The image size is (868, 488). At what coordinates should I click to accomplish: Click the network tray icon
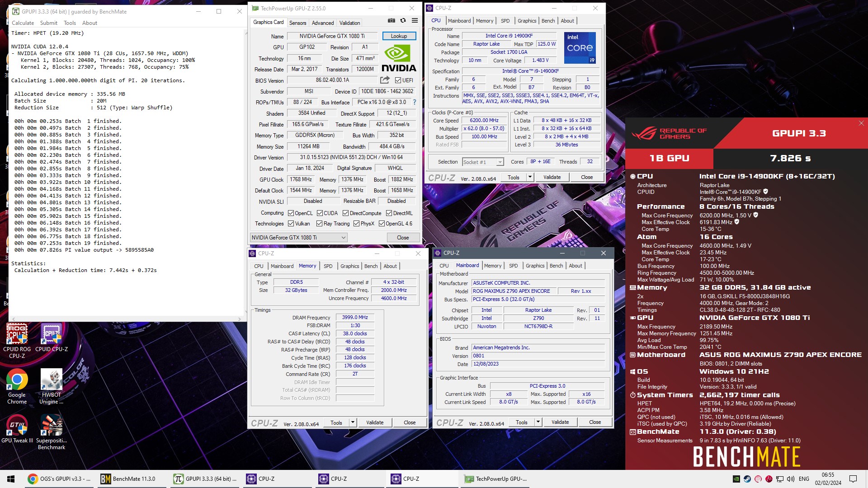[780, 479]
